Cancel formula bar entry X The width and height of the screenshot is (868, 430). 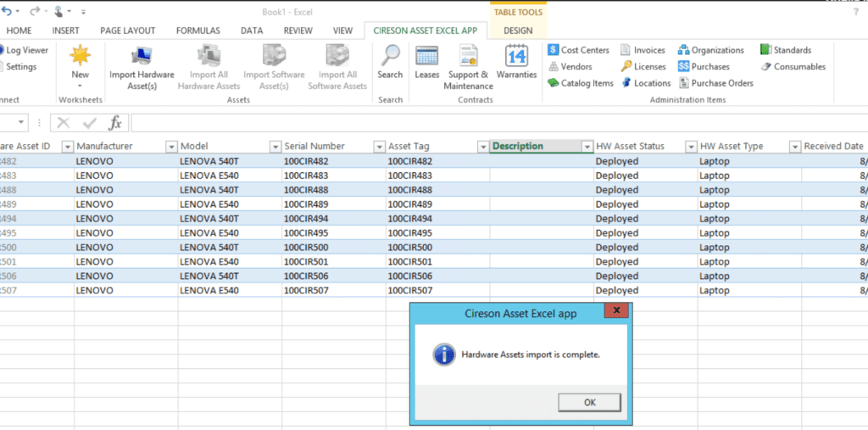(x=63, y=123)
